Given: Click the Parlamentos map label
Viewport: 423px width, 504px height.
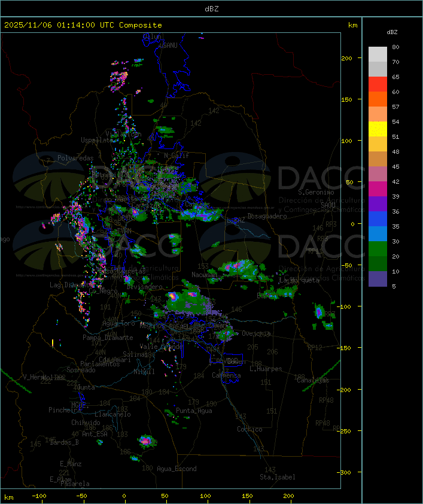Looking at the screenshot, I should [100, 364].
